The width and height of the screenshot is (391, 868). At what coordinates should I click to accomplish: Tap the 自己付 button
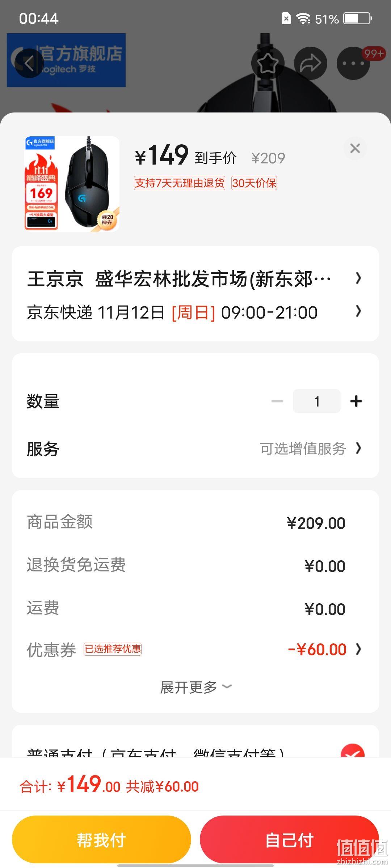[x=289, y=839]
